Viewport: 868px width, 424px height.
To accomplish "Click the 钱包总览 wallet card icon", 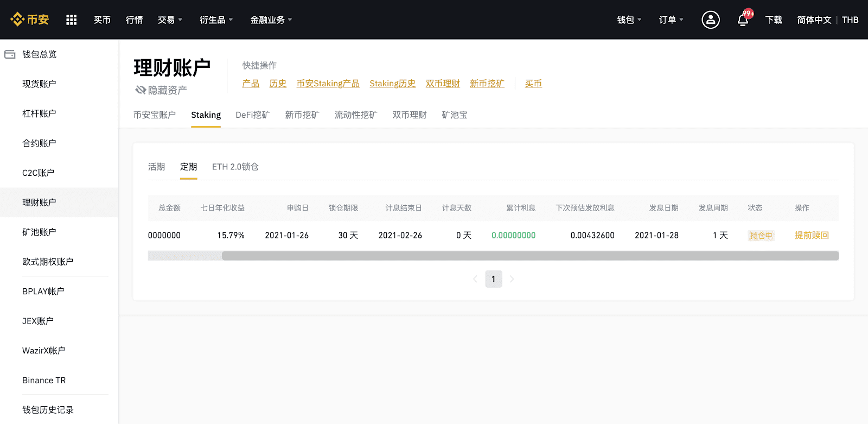I will click(x=10, y=54).
